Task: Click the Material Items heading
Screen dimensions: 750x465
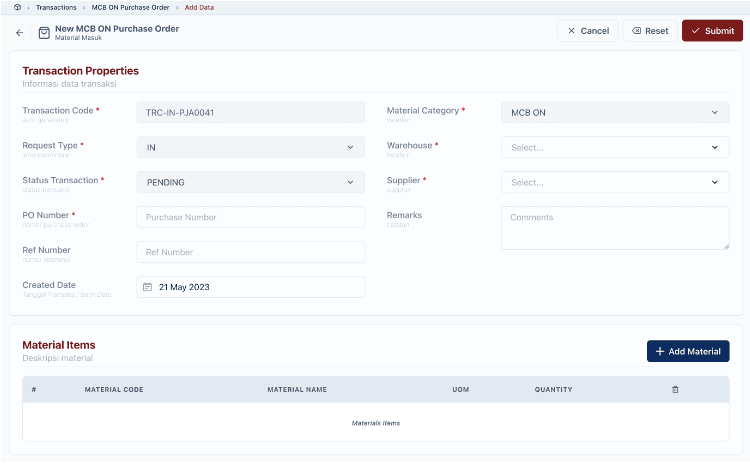Action: (59, 345)
